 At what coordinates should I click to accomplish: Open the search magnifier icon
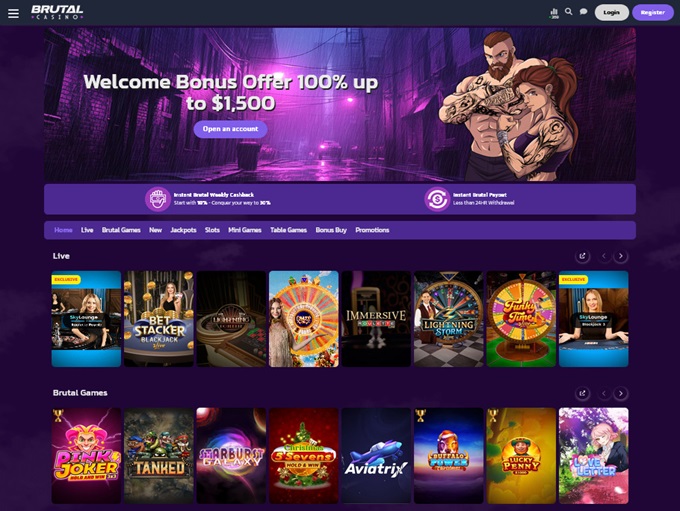569,12
